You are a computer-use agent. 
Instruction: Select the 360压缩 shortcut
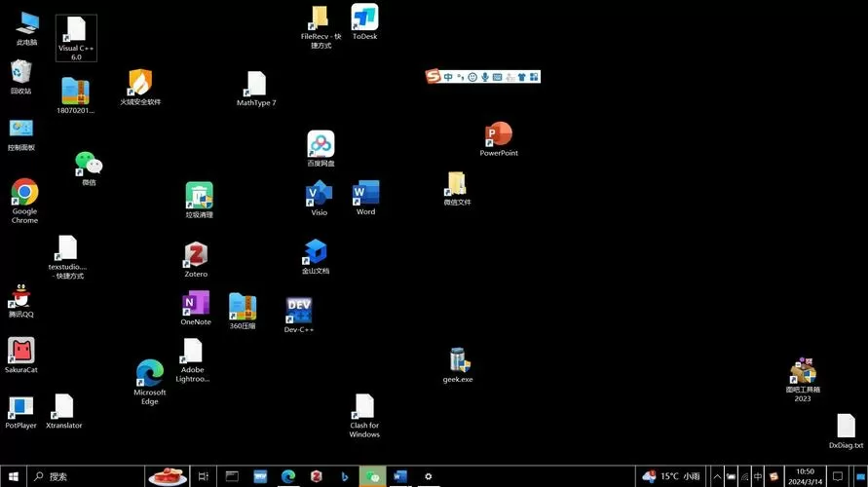243,312
